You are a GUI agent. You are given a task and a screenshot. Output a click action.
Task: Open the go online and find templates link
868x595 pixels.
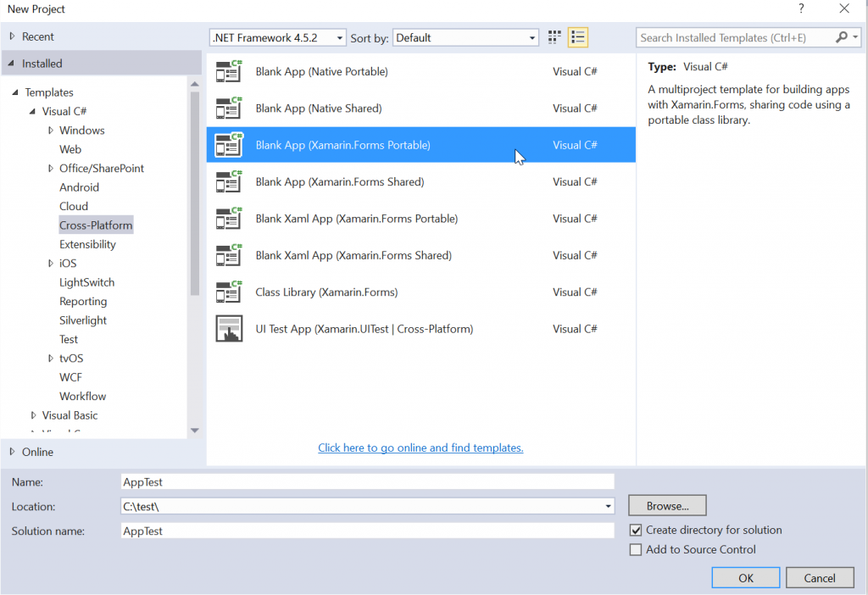420,448
